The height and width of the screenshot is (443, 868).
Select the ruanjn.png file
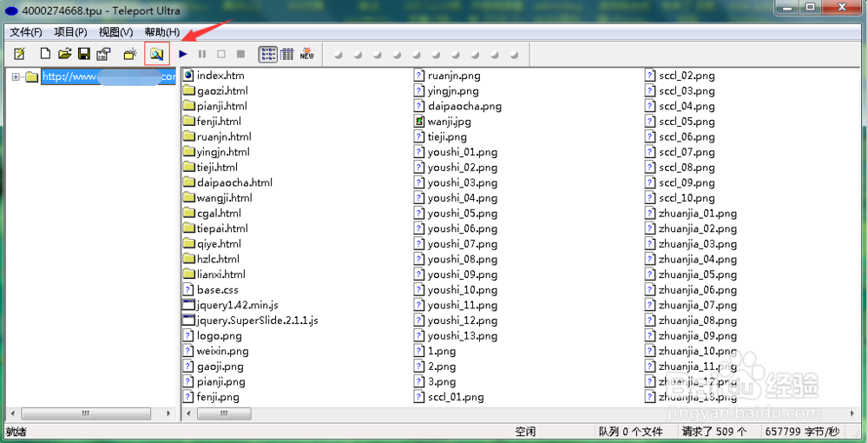point(445,76)
